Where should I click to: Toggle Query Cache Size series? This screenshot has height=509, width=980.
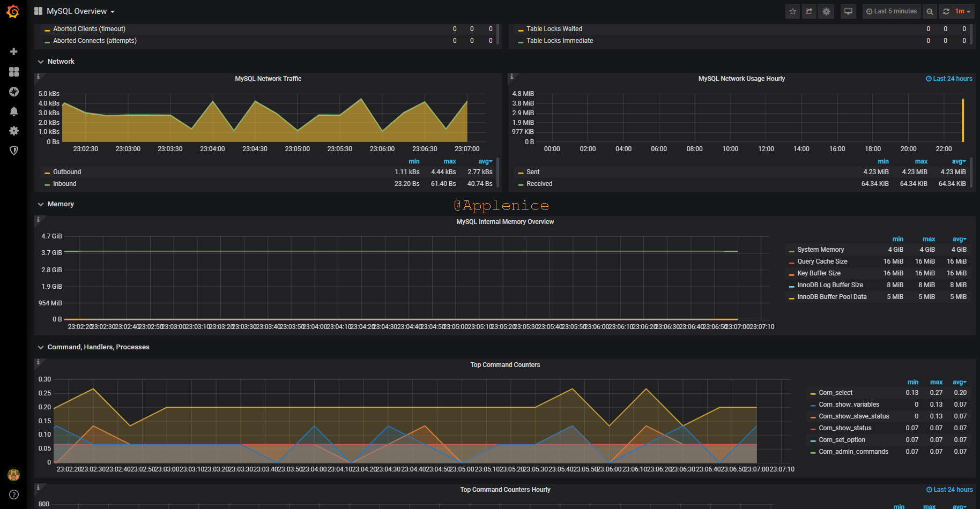tap(822, 261)
